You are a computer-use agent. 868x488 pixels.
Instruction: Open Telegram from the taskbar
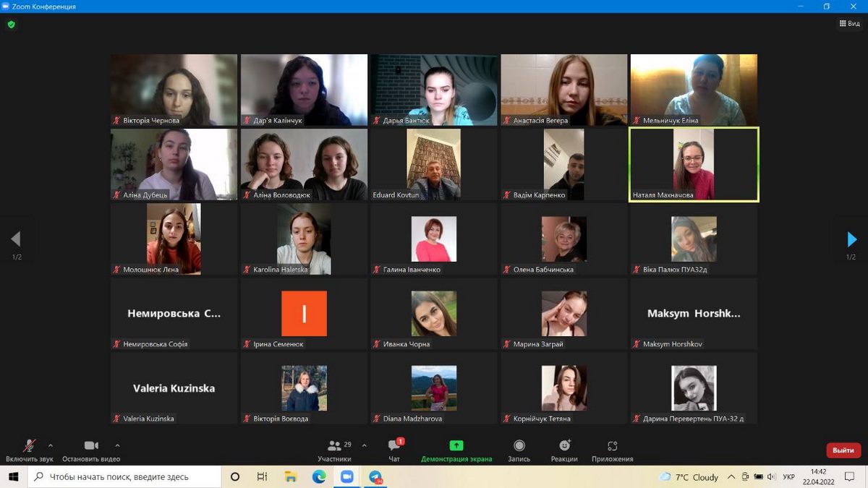click(x=375, y=477)
